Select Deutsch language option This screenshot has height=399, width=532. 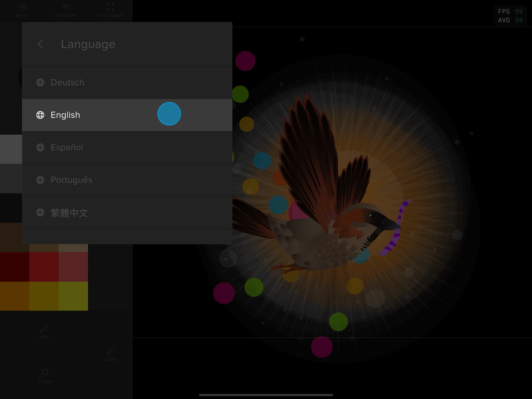[x=67, y=83]
